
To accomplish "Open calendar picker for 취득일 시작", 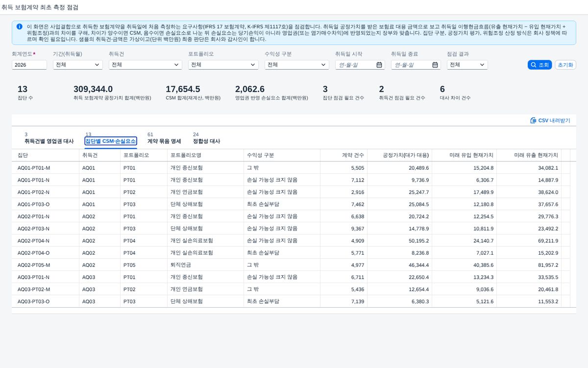I will pyautogui.click(x=379, y=65).
